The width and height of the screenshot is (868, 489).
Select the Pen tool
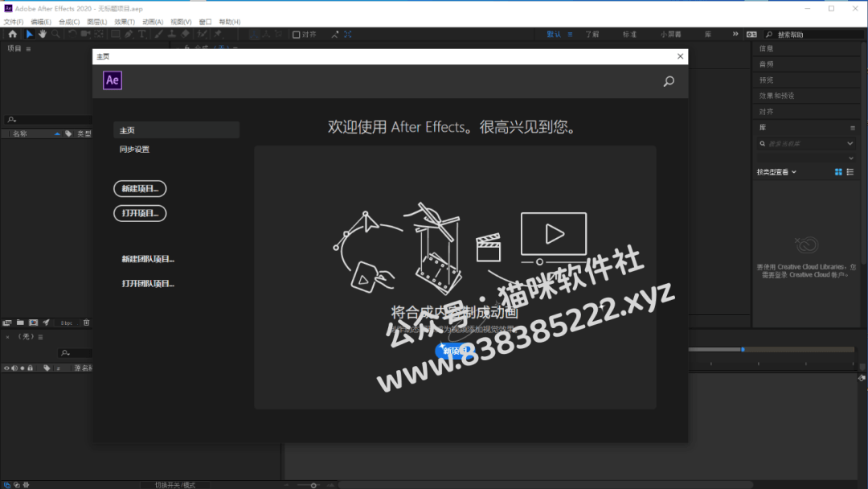129,35
